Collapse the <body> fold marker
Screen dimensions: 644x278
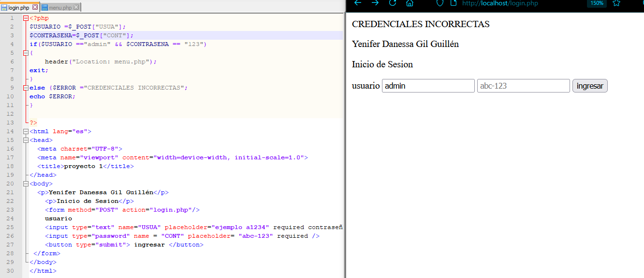pos(26,184)
